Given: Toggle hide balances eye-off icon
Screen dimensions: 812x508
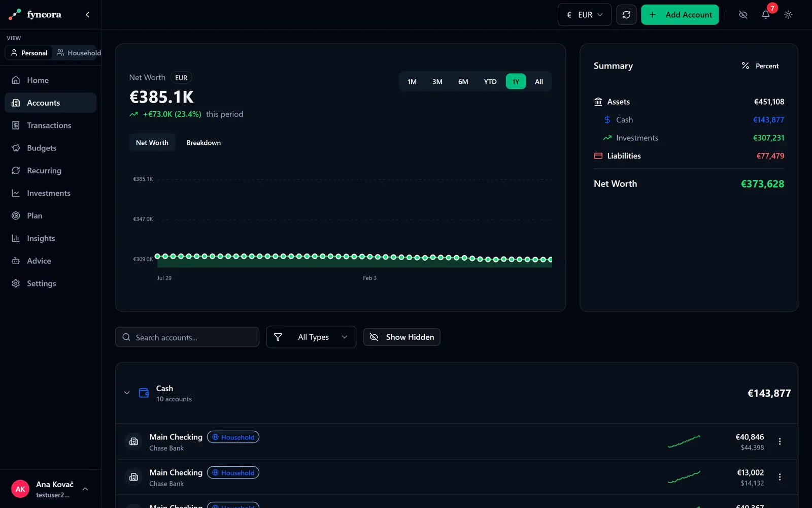Looking at the screenshot, I should click(x=743, y=15).
